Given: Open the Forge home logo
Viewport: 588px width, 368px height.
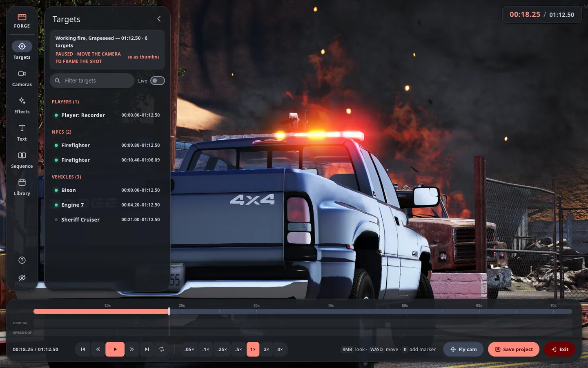Looking at the screenshot, I should pyautogui.click(x=22, y=21).
